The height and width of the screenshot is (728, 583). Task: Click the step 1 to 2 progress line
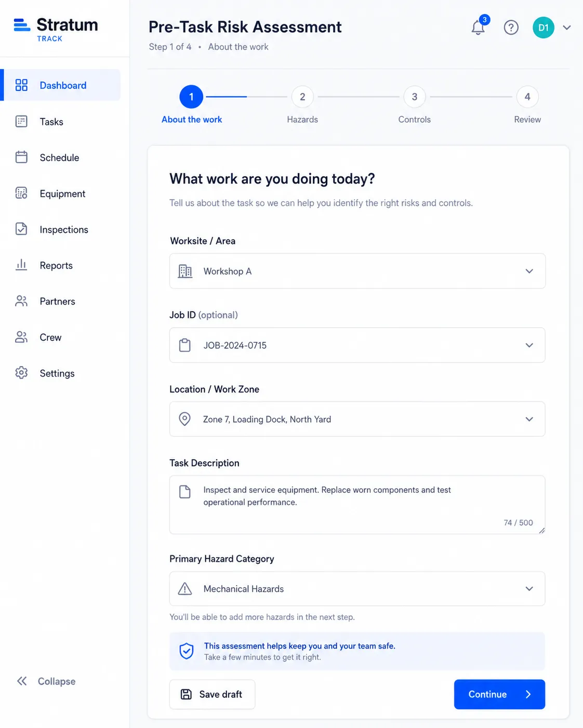(247, 97)
